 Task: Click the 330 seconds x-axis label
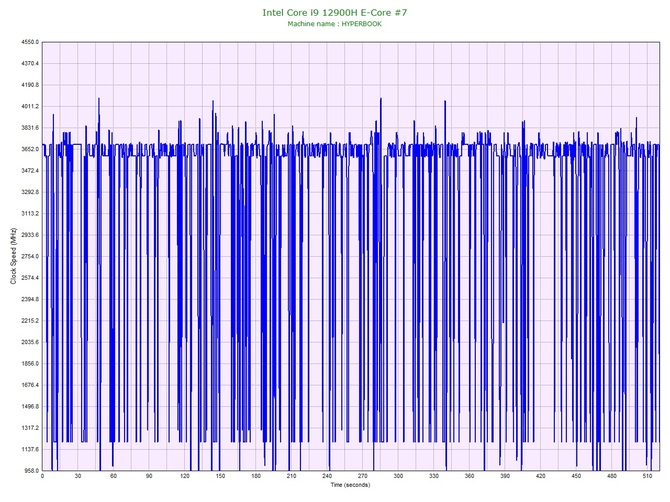click(x=434, y=476)
